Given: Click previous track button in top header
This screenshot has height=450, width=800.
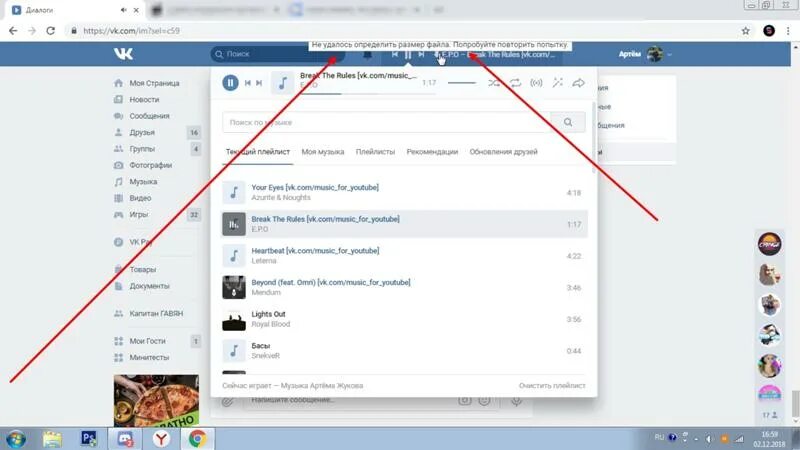Looking at the screenshot, I should 394,54.
